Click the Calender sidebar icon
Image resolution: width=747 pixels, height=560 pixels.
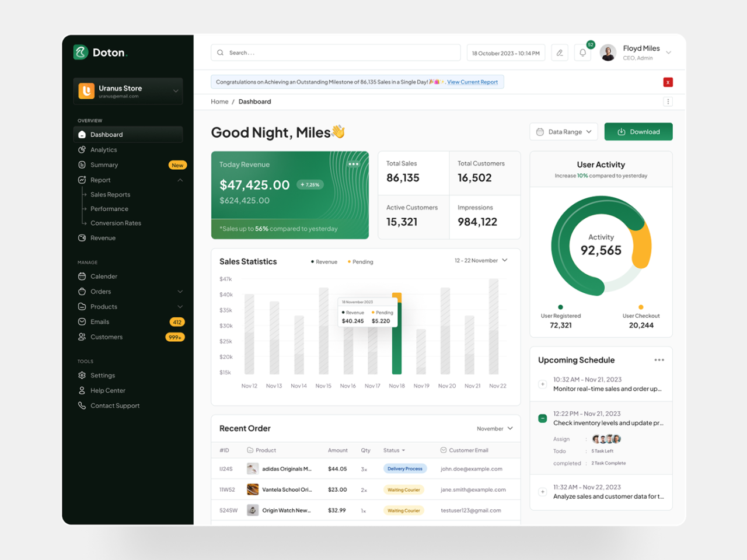click(x=82, y=276)
